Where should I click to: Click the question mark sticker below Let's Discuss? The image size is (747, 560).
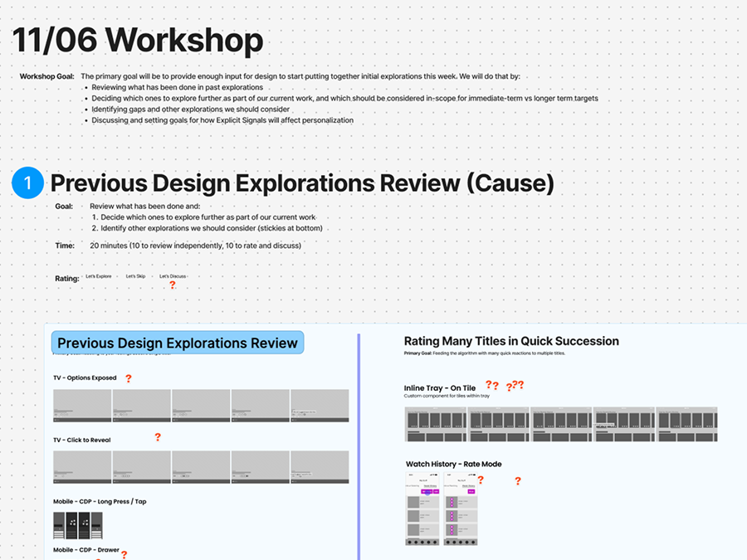pyautogui.click(x=172, y=285)
